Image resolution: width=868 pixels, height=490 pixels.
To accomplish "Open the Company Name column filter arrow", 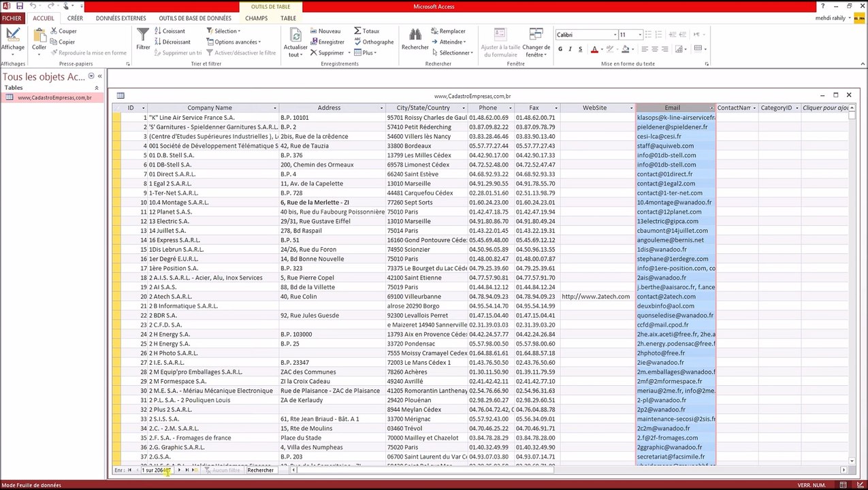I will click(x=275, y=108).
